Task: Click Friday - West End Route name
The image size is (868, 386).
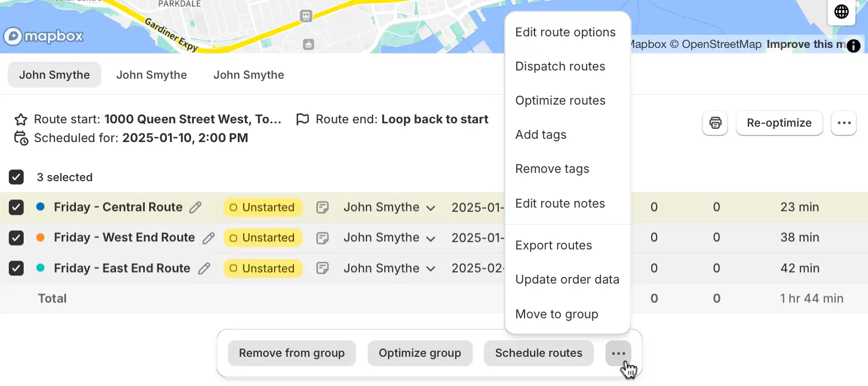Action: (124, 238)
